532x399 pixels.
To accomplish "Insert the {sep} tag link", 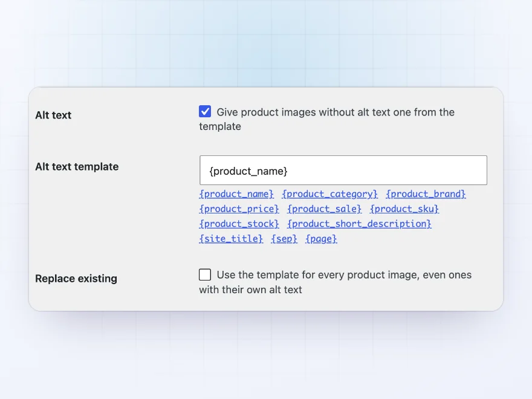I will click(284, 239).
